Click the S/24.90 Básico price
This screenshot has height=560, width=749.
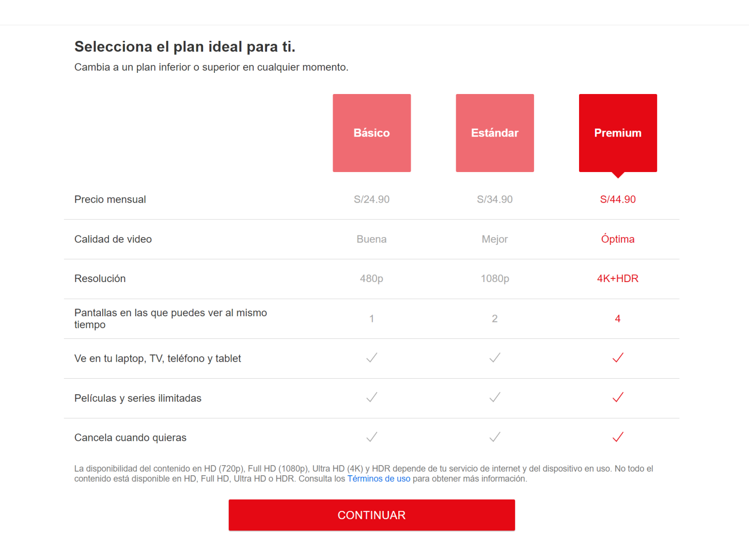click(371, 199)
